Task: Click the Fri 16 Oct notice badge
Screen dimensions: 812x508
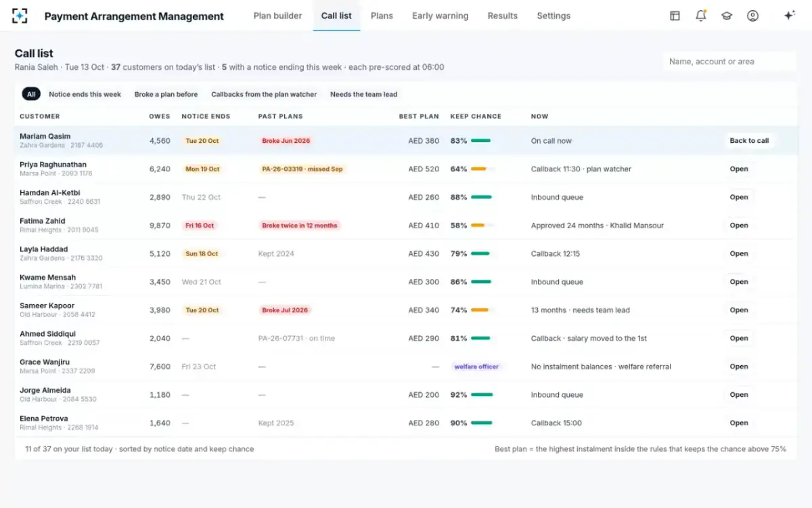Action: [x=200, y=226]
